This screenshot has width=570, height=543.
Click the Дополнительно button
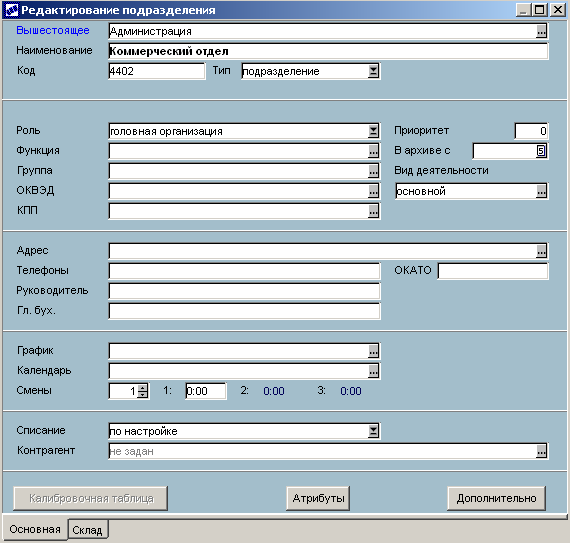tap(497, 498)
